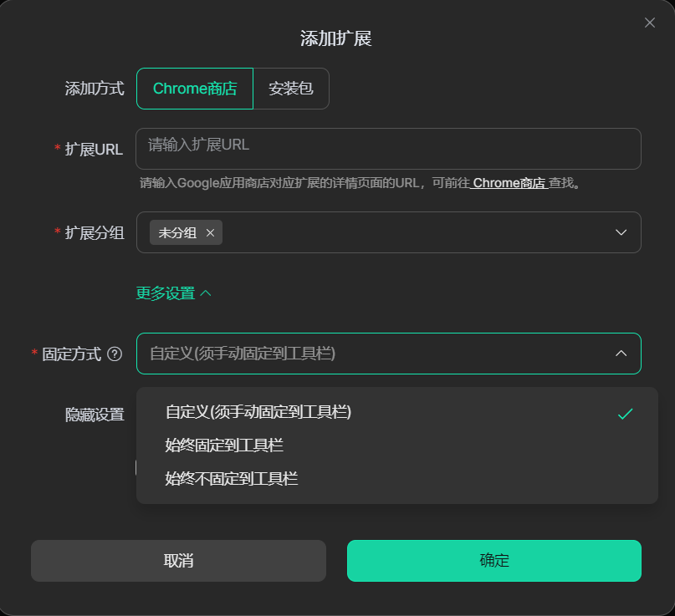Choose 始终不固定到工具栏 option
675x616 pixels.
[x=232, y=479]
